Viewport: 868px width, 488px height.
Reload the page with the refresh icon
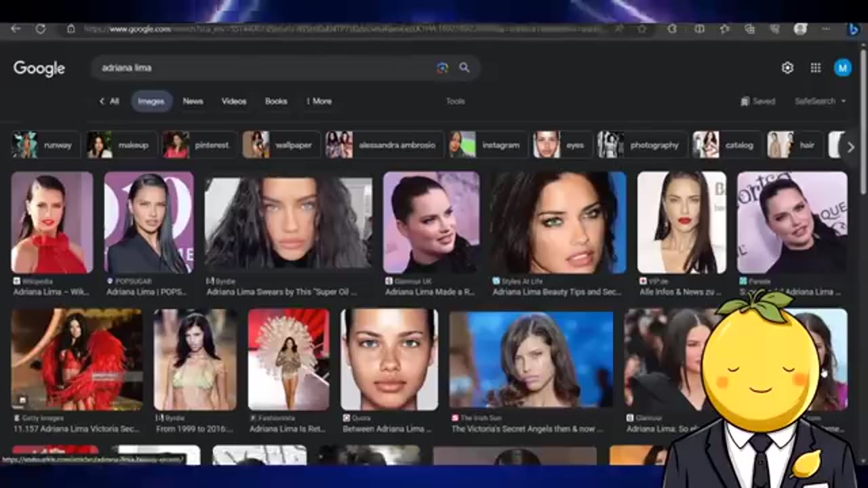coord(41,29)
